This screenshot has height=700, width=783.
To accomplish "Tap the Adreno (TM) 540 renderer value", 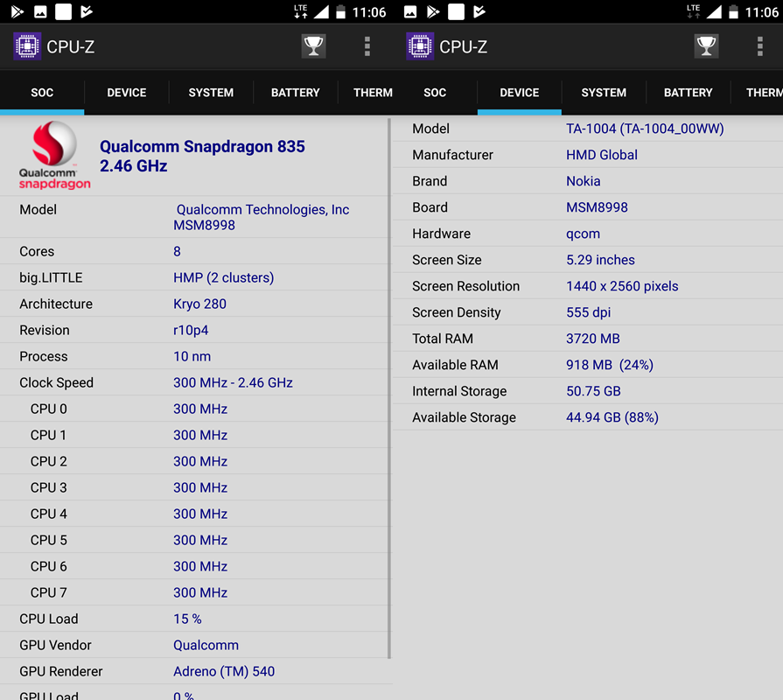I will click(x=224, y=671).
